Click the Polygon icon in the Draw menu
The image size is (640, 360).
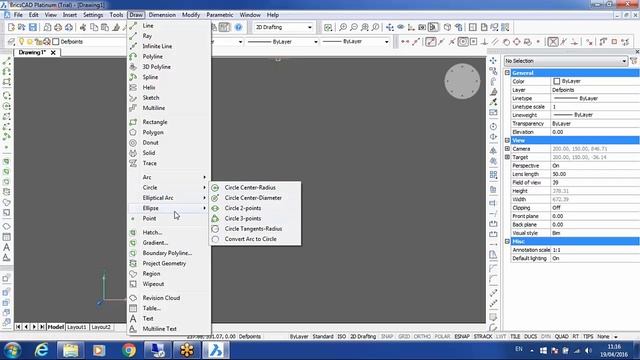tap(133, 132)
